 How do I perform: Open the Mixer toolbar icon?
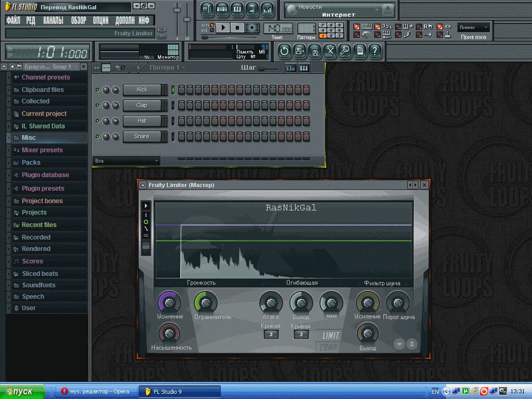[268, 9]
